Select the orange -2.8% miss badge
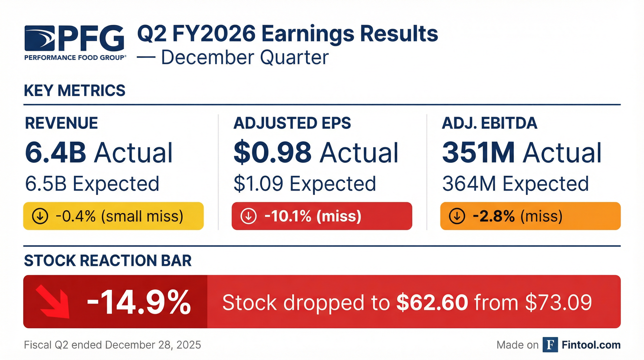Screen dimensions: 644x360 tap(530, 216)
